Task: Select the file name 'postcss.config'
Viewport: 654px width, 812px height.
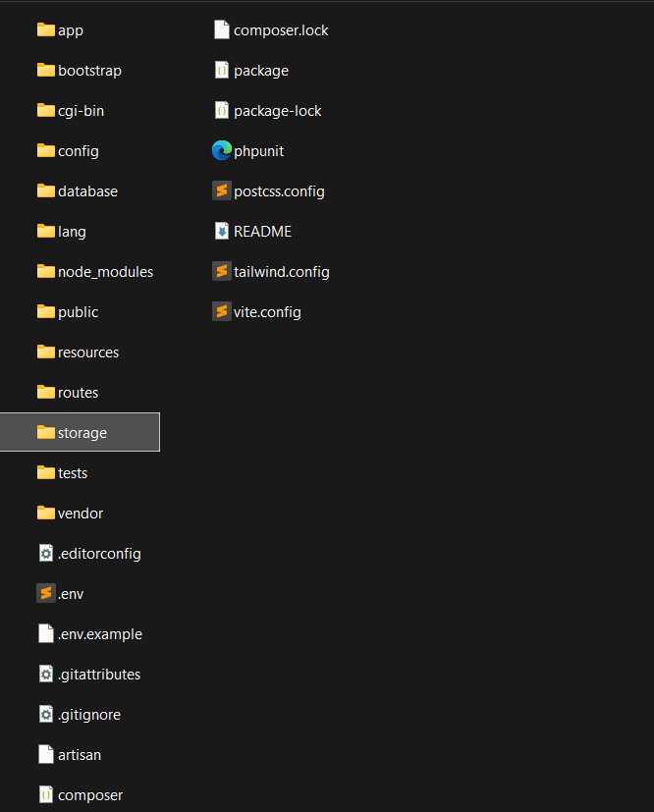Action: coord(279,192)
